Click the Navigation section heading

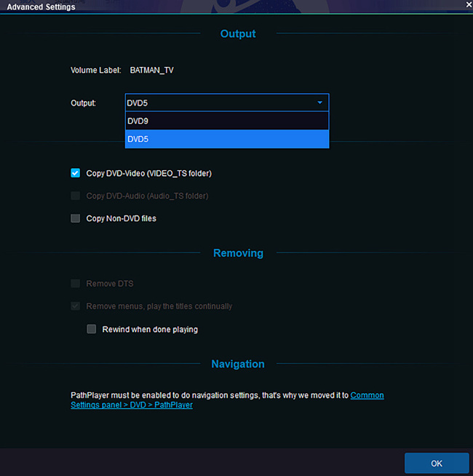tap(238, 364)
